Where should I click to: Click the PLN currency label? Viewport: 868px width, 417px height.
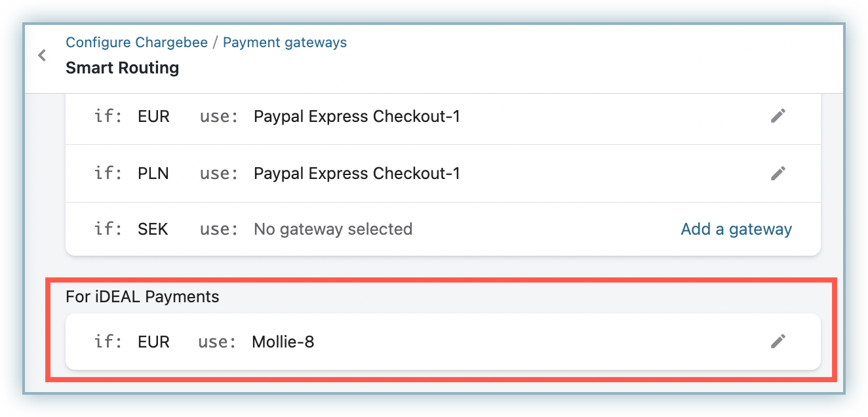[153, 174]
